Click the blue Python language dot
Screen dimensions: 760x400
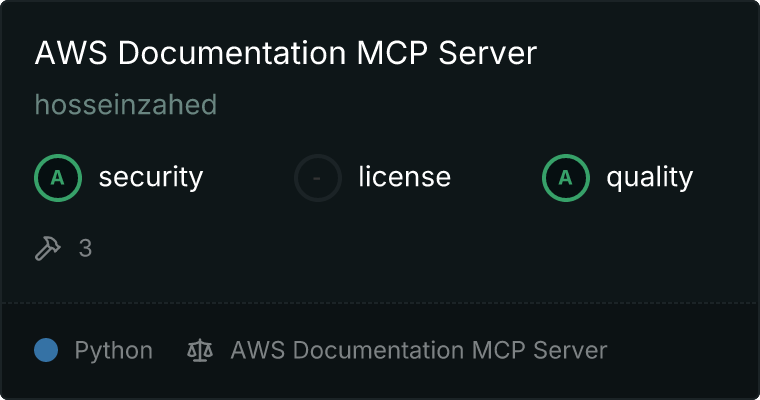point(46,350)
